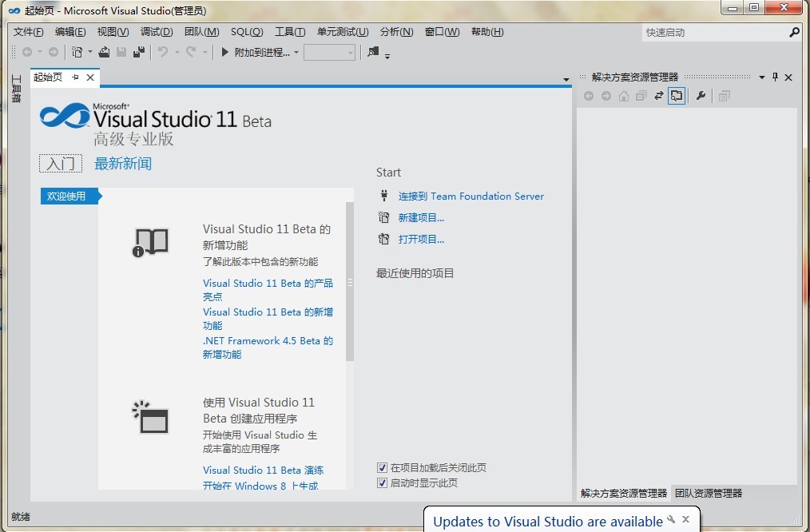
Task: Click the Open File toolbar icon
Action: coord(104,52)
